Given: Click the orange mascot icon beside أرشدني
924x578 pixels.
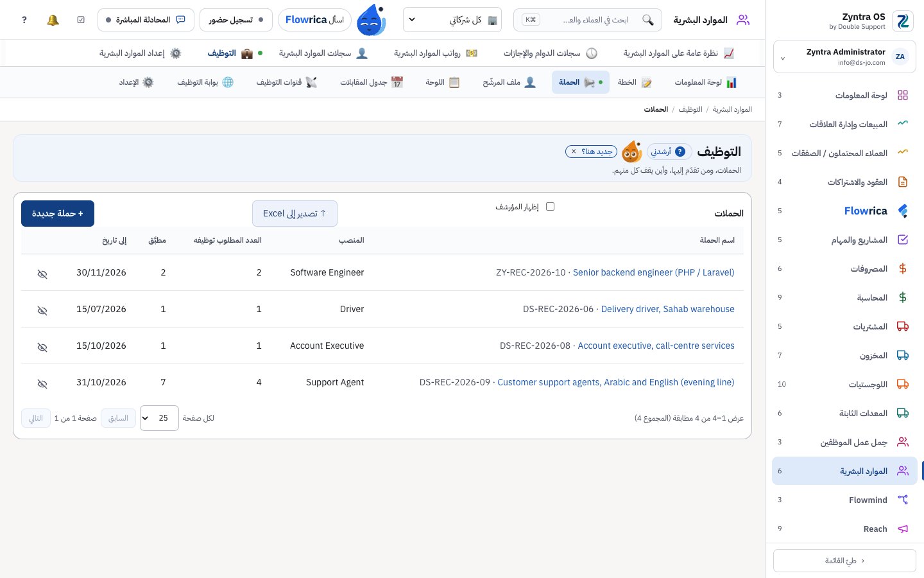Looking at the screenshot, I should click(632, 152).
